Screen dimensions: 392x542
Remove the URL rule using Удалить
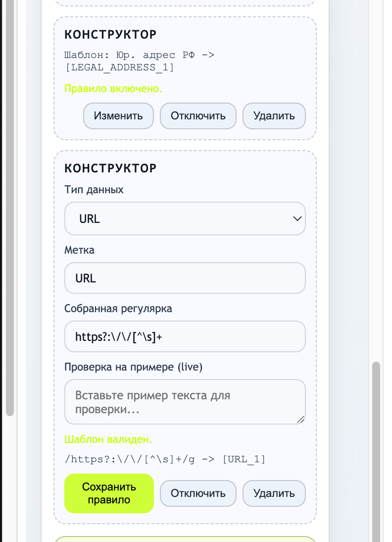click(x=274, y=493)
